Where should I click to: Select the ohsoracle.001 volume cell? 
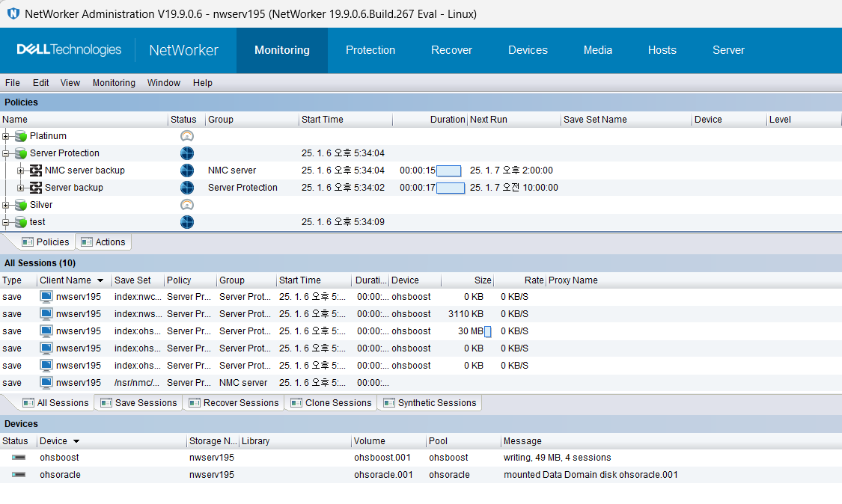[383, 475]
